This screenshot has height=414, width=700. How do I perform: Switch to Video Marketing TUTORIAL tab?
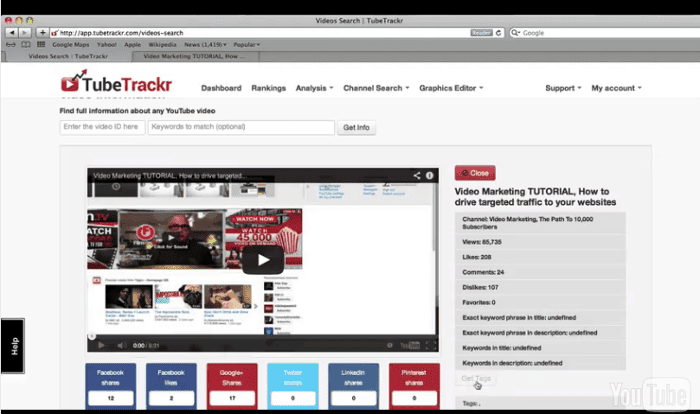coord(195,56)
